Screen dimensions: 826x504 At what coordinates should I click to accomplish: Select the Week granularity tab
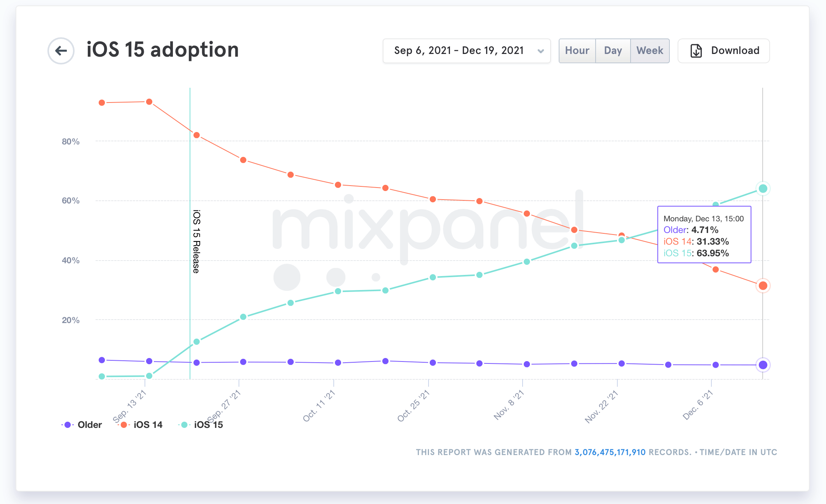pyautogui.click(x=650, y=51)
